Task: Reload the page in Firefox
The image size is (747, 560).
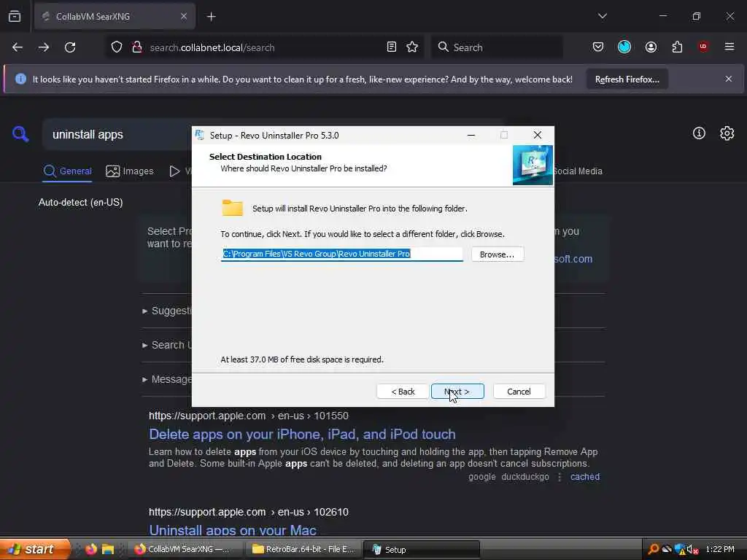Action: (x=70, y=47)
